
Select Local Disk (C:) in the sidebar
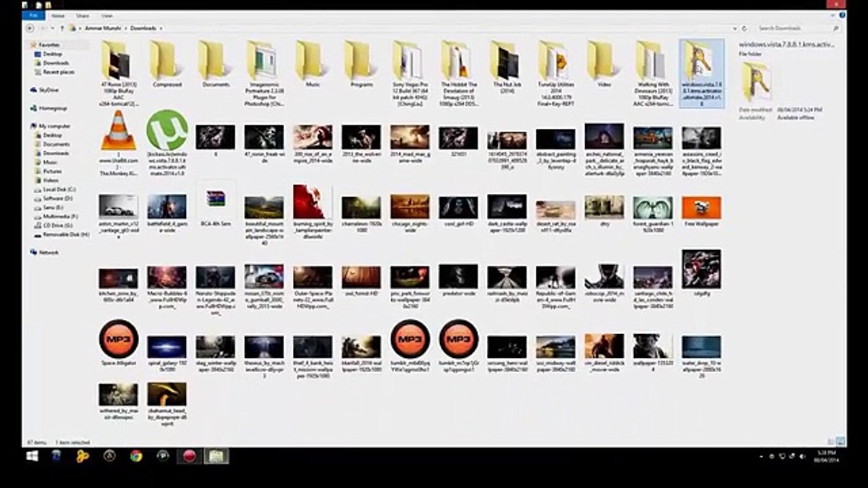tap(59, 189)
